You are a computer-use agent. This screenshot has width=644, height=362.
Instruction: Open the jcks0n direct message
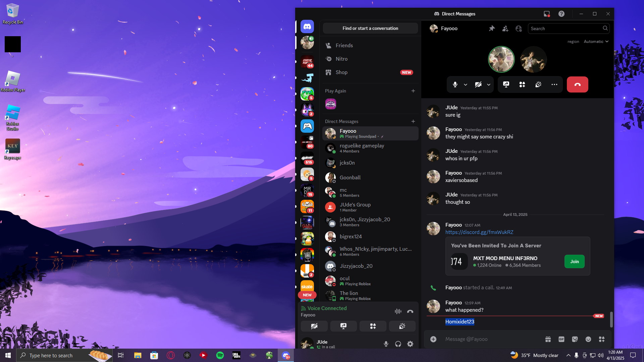click(370, 163)
